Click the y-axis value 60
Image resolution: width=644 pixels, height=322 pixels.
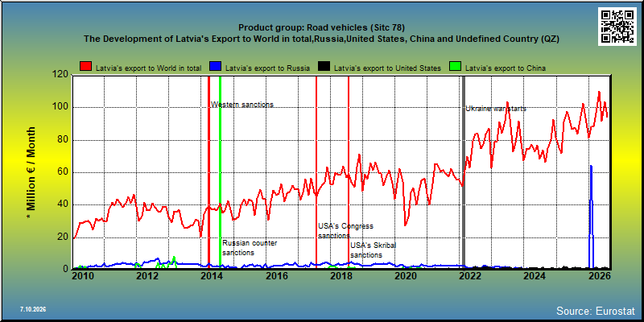(64, 172)
